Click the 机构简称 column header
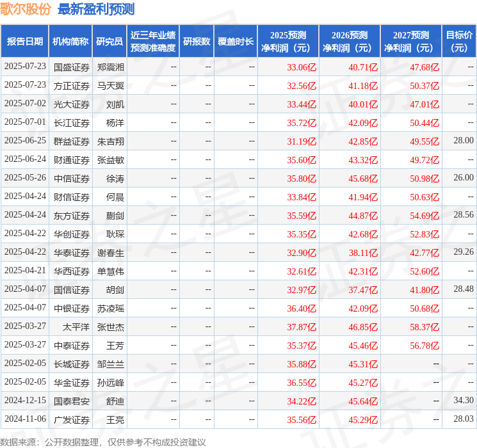Image resolution: width=477 pixels, height=448 pixels. pyautogui.click(x=70, y=42)
